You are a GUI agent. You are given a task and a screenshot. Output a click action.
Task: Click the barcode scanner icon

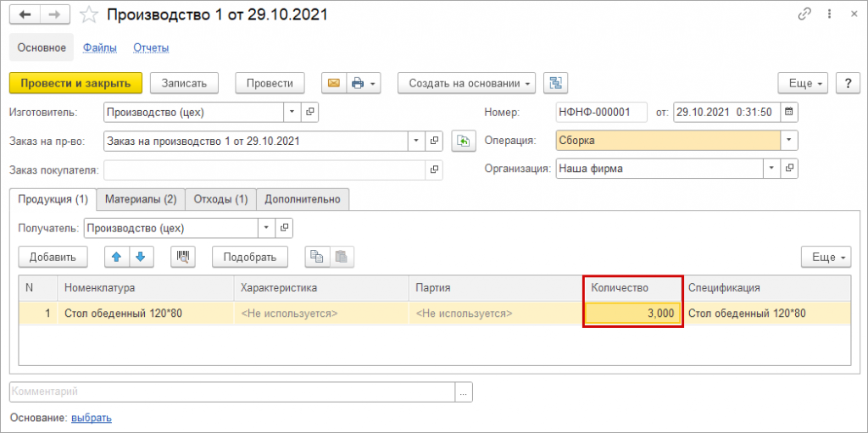[x=183, y=256]
